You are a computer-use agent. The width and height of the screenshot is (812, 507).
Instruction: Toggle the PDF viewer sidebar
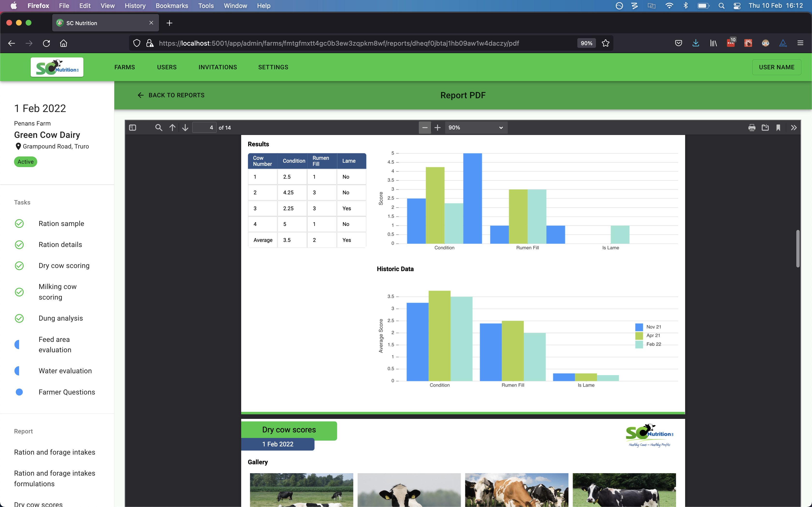pyautogui.click(x=132, y=128)
